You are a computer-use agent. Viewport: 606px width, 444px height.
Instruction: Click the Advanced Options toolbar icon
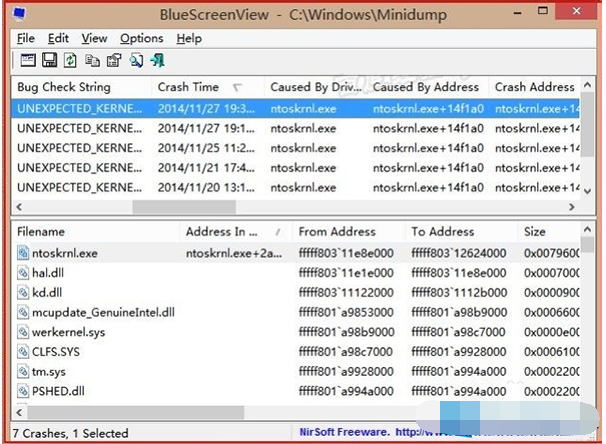[27, 61]
